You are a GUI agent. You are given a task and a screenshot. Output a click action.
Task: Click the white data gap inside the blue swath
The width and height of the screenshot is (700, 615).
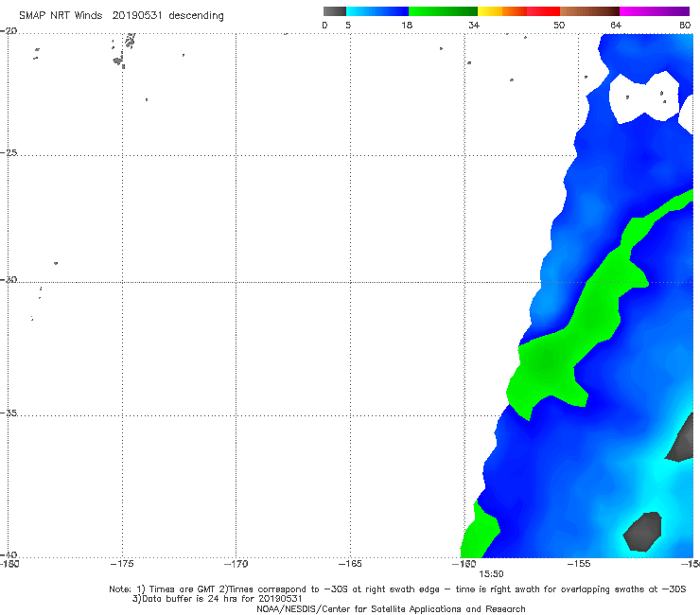pos(644,97)
